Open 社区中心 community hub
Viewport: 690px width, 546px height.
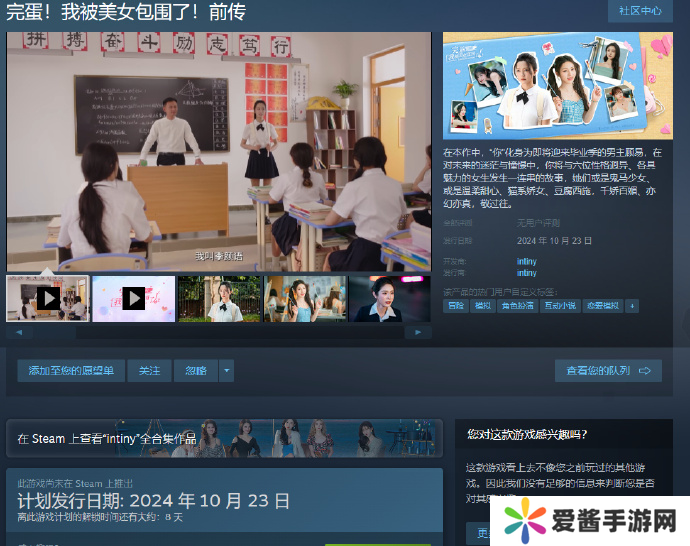coord(640,11)
